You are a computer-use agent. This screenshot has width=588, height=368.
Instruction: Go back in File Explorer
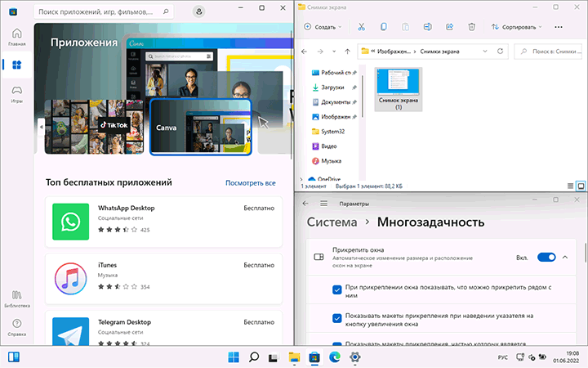tap(304, 52)
